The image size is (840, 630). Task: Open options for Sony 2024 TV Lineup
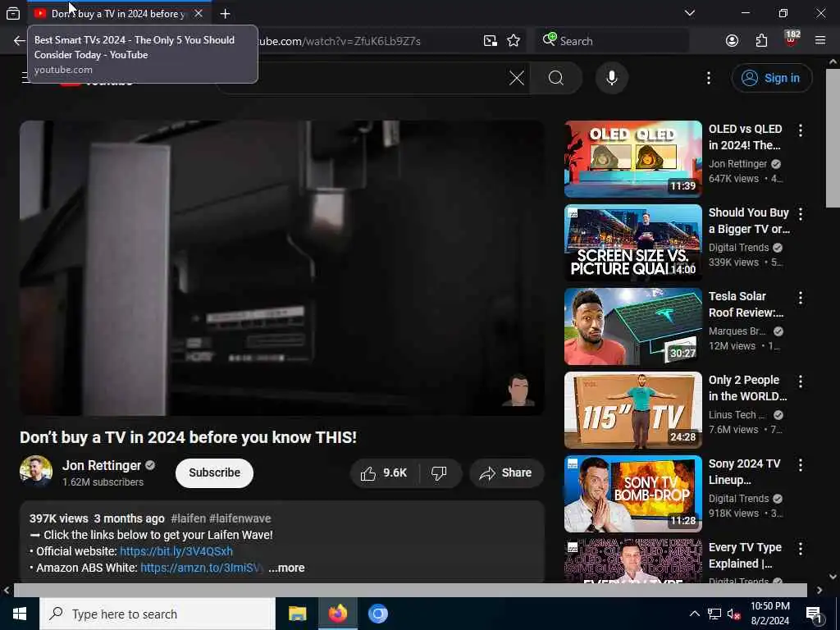click(x=801, y=464)
